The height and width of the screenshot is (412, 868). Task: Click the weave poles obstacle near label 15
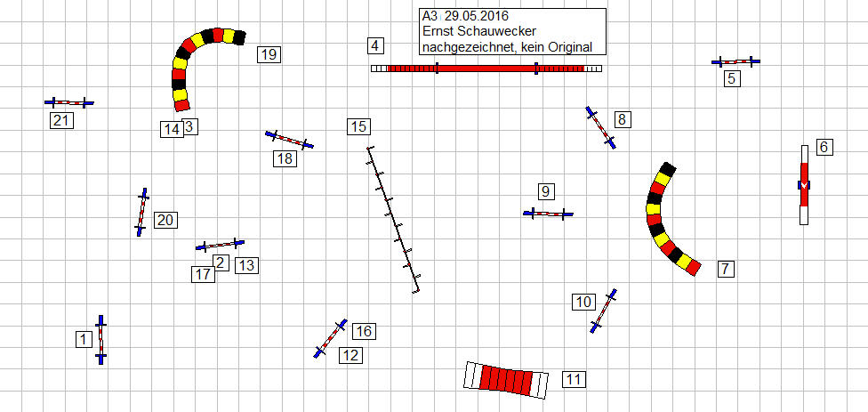click(393, 220)
